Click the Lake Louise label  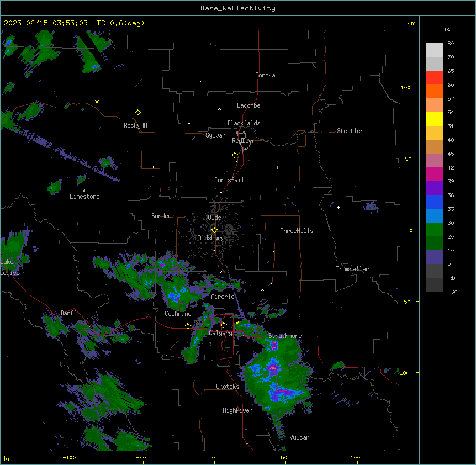10,267
